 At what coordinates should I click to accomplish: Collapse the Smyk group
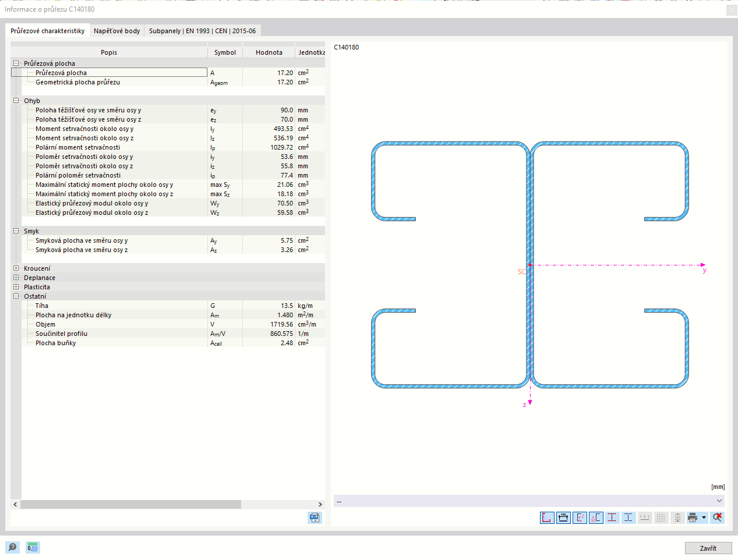coord(16,231)
